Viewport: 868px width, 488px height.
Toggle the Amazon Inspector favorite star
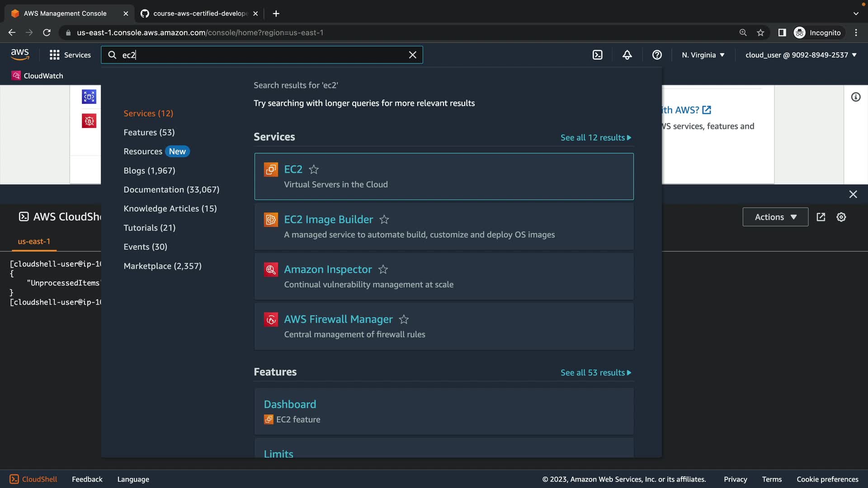point(383,270)
